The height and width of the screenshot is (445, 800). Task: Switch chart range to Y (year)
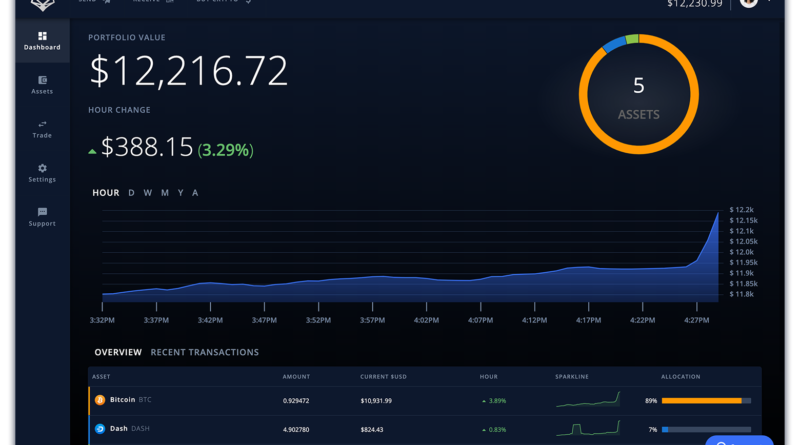(180, 193)
